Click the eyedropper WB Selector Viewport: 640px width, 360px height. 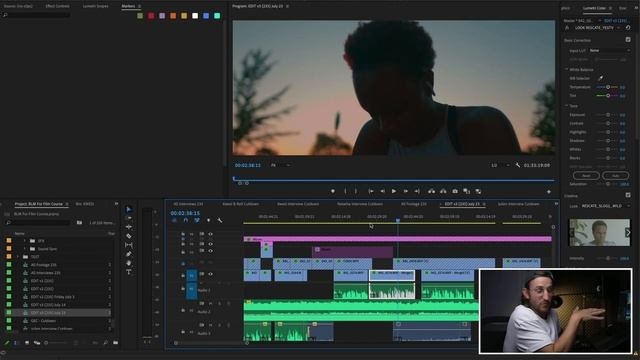pyautogui.click(x=600, y=78)
